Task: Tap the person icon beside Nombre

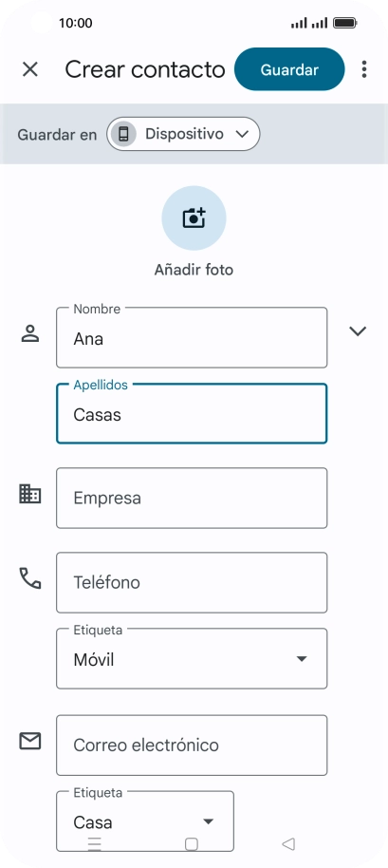Action: coord(29,333)
